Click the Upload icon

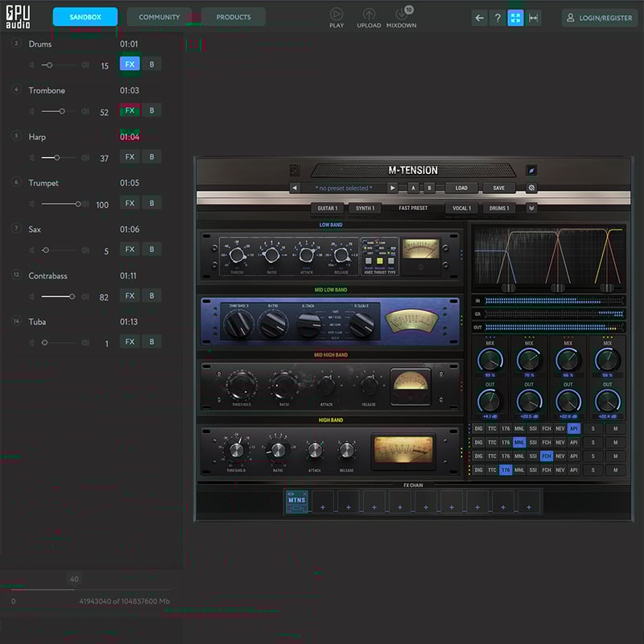369,14
